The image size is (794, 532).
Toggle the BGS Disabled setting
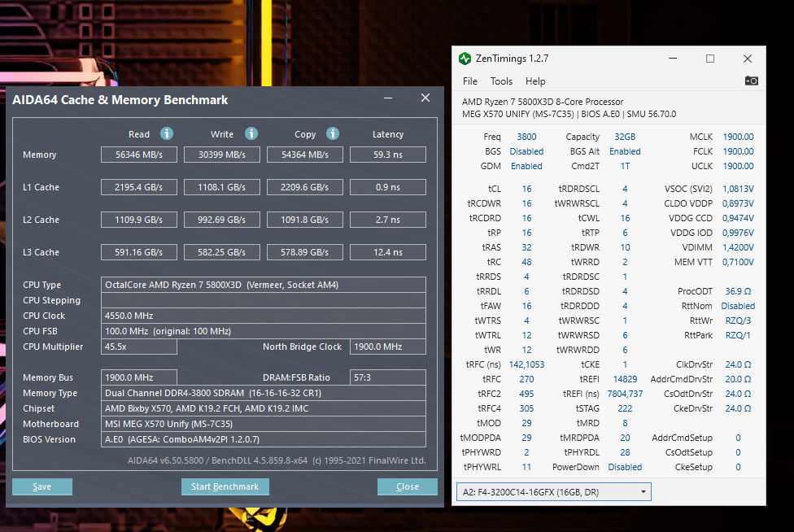tap(526, 151)
